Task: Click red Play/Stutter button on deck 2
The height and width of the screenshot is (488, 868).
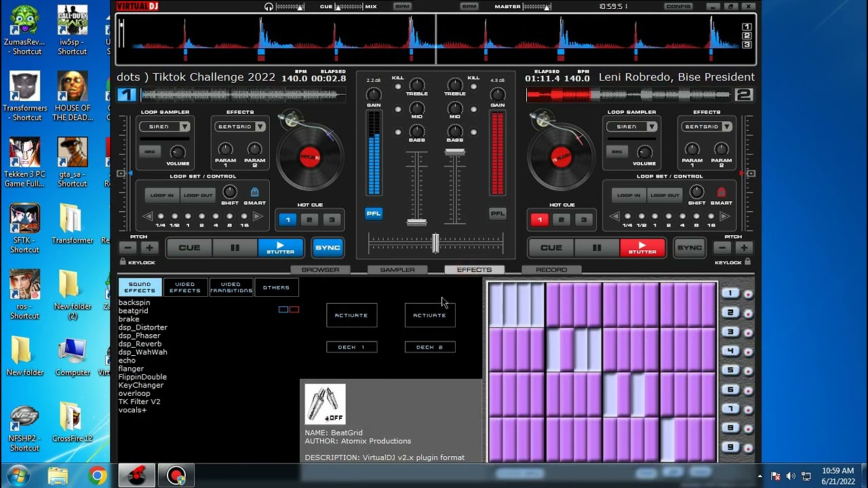Action: pos(642,248)
